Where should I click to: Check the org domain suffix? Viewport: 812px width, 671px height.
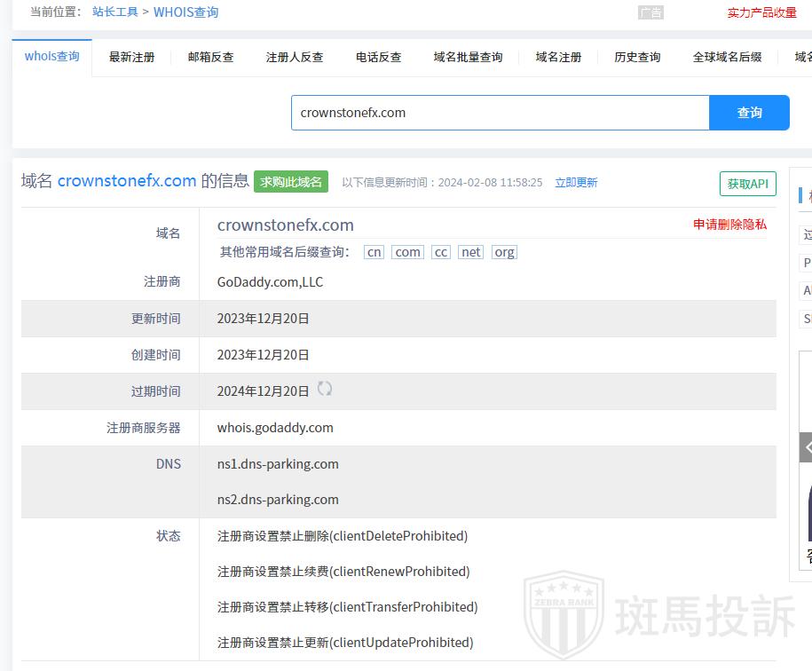point(504,252)
